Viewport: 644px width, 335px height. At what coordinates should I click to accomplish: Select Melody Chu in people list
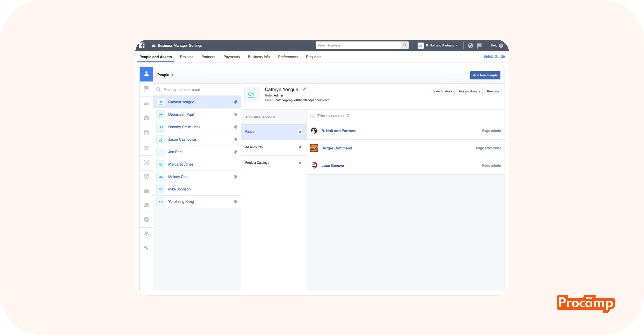point(197,177)
